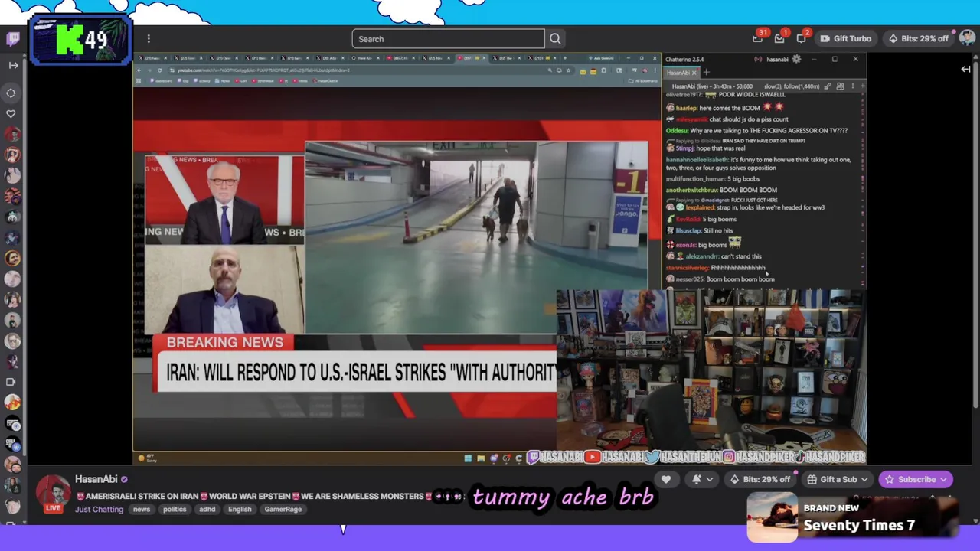The width and height of the screenshot is (980, 551).
Task: Select the English tag
Action: click(x=240, y=509)
